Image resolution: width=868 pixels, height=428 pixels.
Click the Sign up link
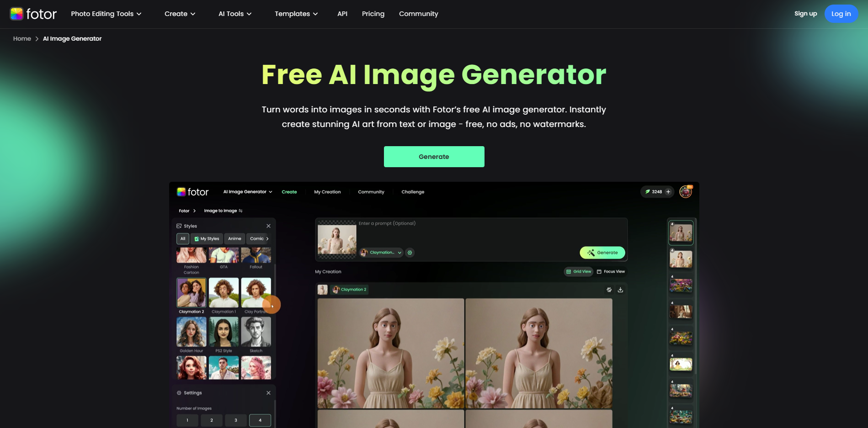(x=805, y=14)
